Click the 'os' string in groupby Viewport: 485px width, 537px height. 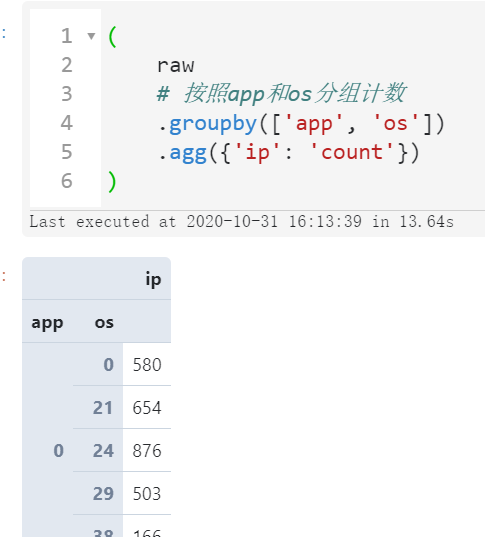pyautogui.click(x=396, y=123)
